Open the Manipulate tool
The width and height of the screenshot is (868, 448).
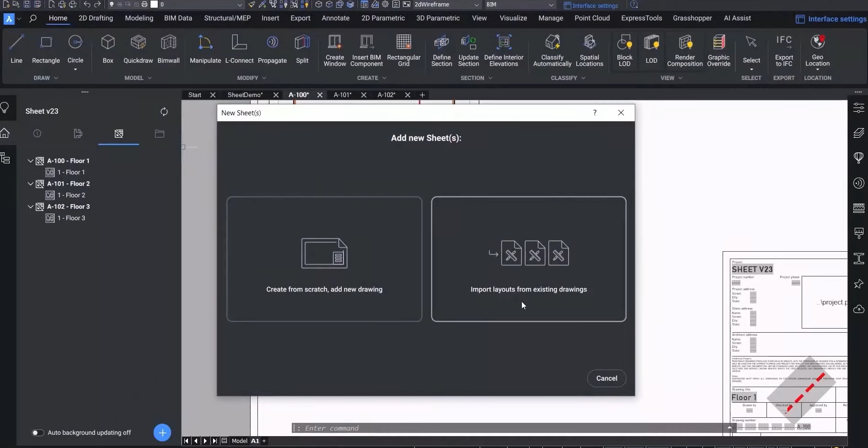coord(205,49)
